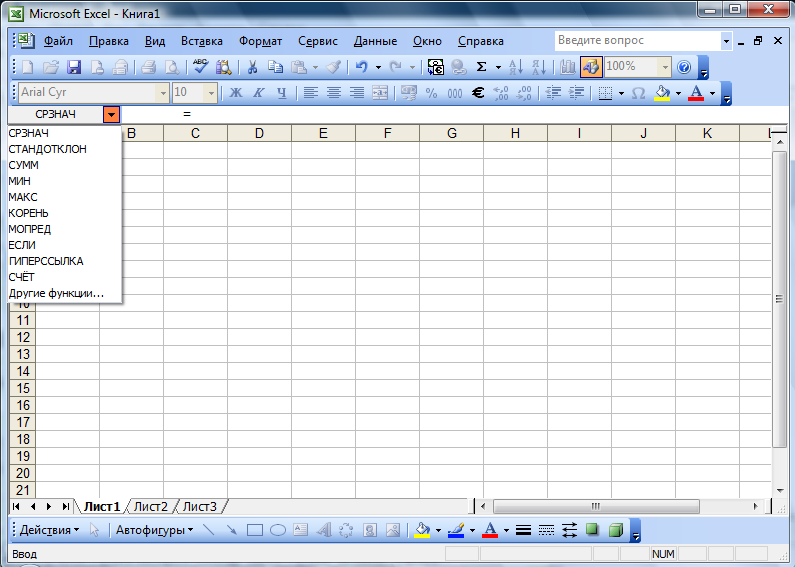Paste from clipboard icon

coord(299,67)
